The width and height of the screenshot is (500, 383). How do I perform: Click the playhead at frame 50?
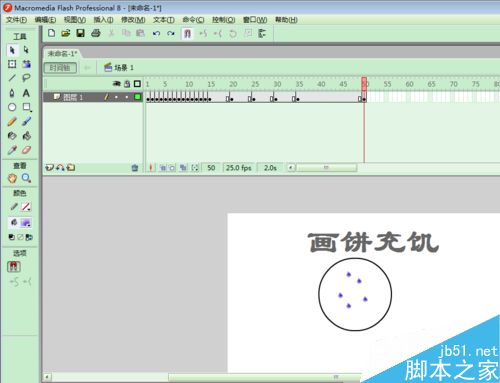click(364, 83)
